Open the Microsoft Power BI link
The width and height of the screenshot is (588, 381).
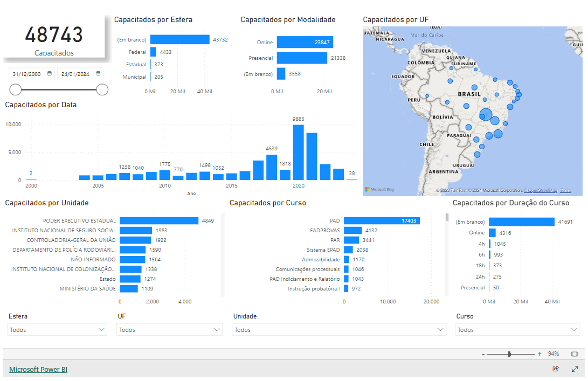(38, 370)
